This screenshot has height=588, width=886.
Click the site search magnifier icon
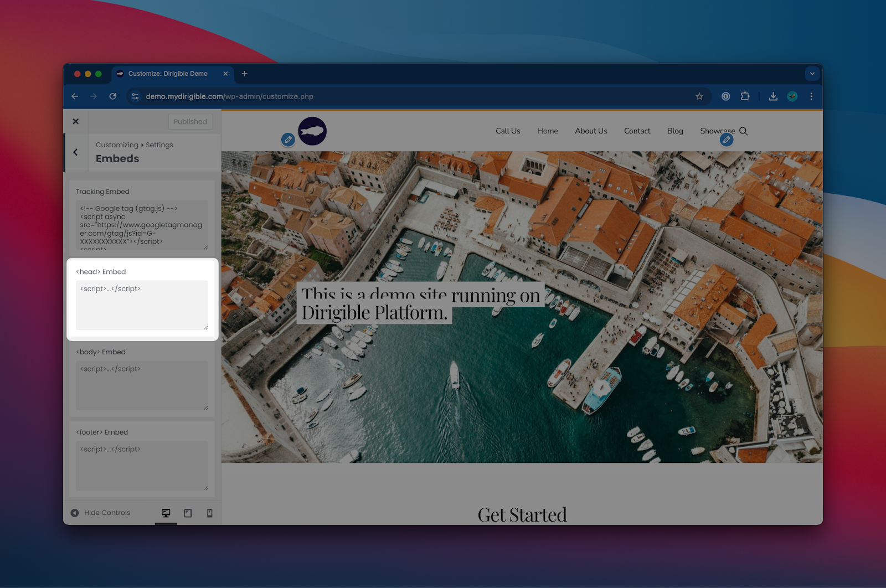[744, 131]
